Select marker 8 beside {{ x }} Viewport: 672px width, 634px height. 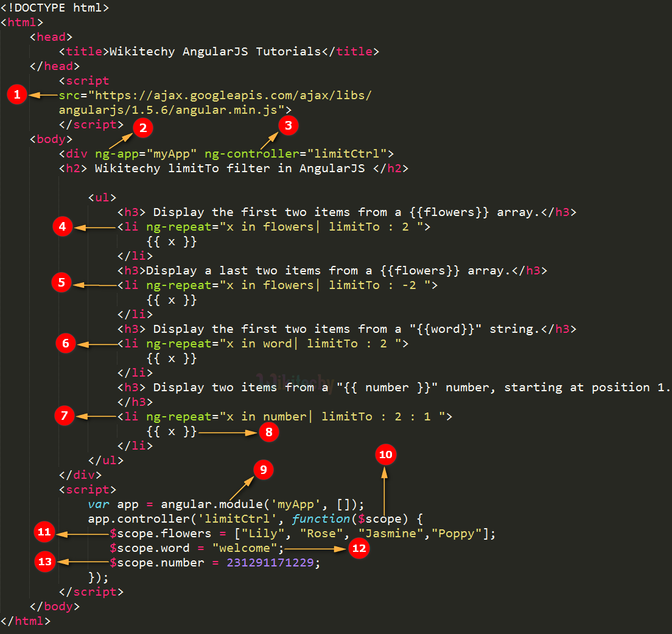click(269, 432)
